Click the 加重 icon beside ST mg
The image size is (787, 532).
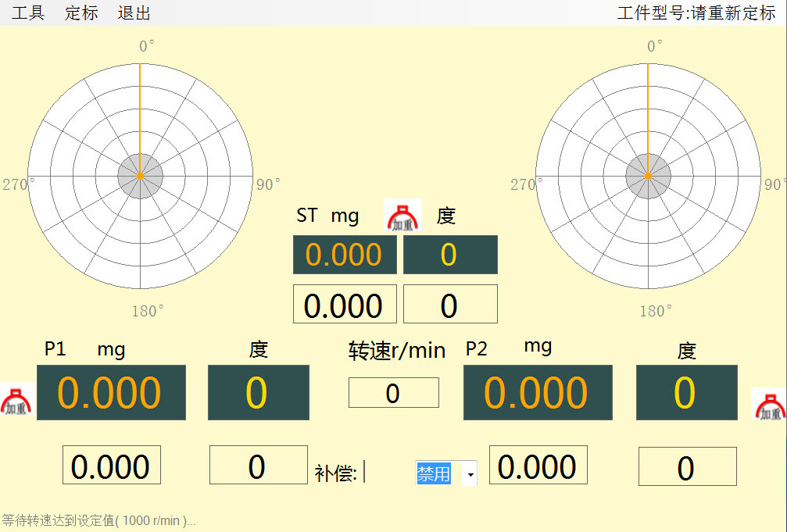pyautogui.click(x=403, y=216)
